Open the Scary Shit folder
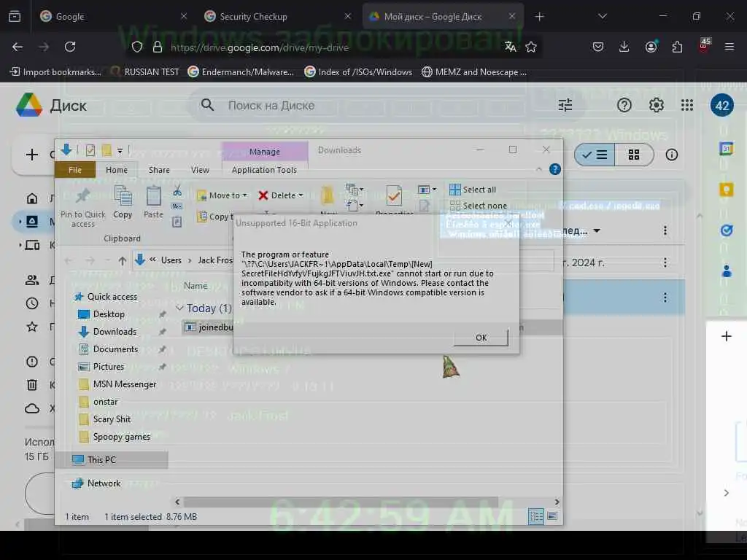The width and height of the screenshot is (747, 560). click(104, 419)
